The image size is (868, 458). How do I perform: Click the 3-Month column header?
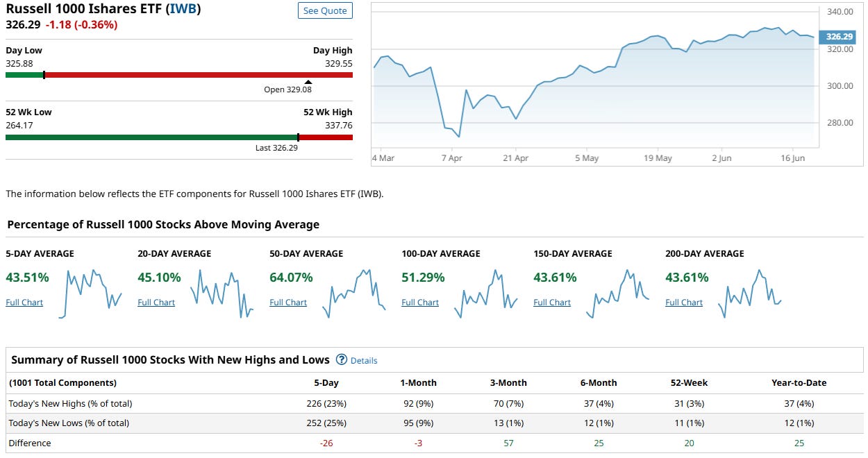click(x=508, y=383)
